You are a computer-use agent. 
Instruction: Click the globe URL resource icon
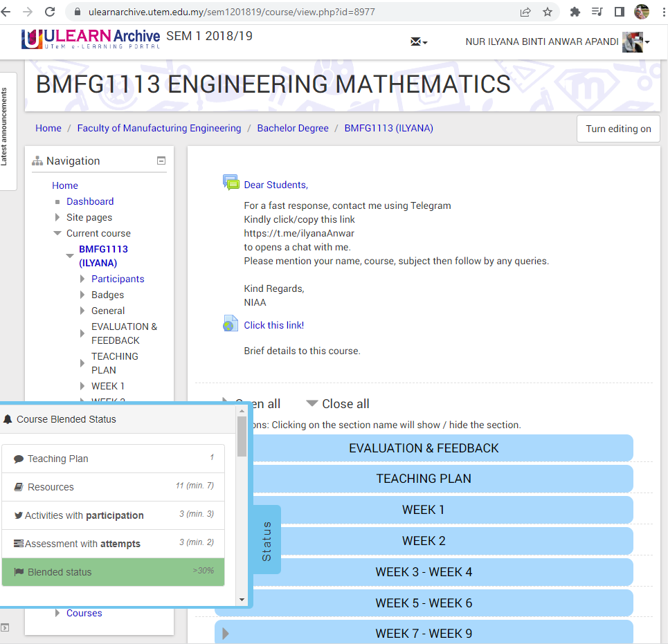tap(231, 324)
